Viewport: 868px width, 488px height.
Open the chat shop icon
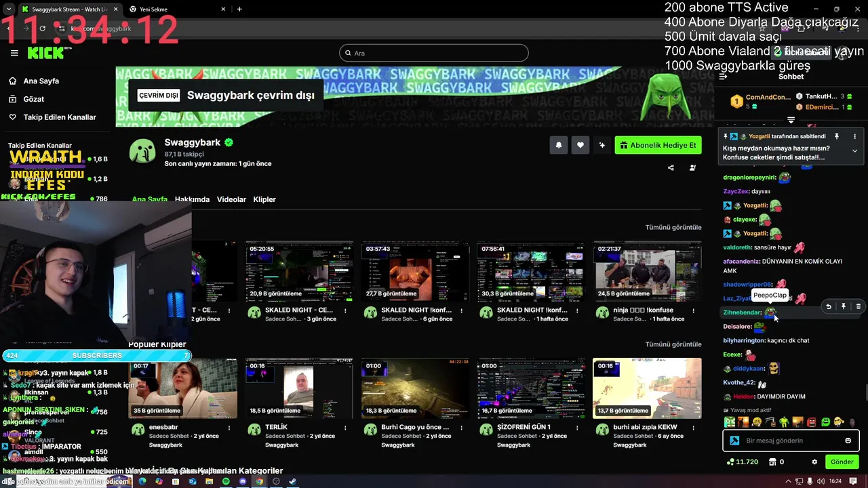[x=772, y=462]
